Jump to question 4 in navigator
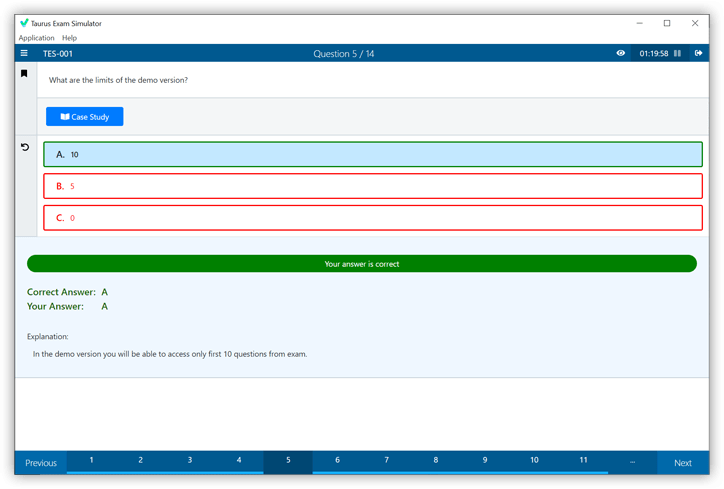Screen dimensions: 724x489 click(239, 462)
